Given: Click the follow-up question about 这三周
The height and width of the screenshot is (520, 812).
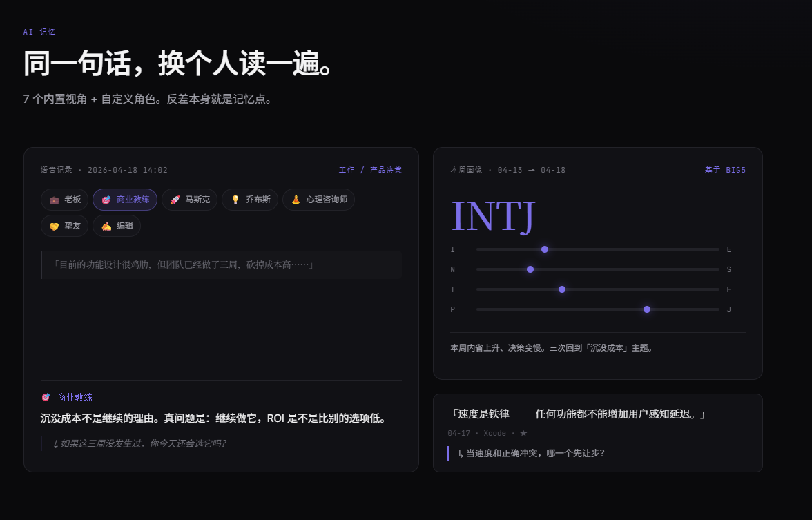Looking at the screenshot, I should [x=139, y=443].
